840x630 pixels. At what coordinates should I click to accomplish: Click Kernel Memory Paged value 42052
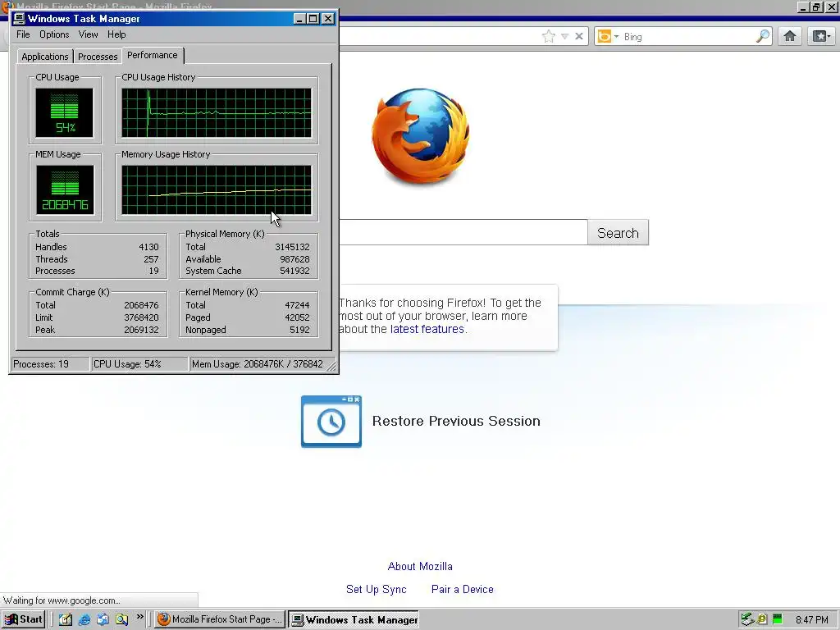tap(297, 317)
